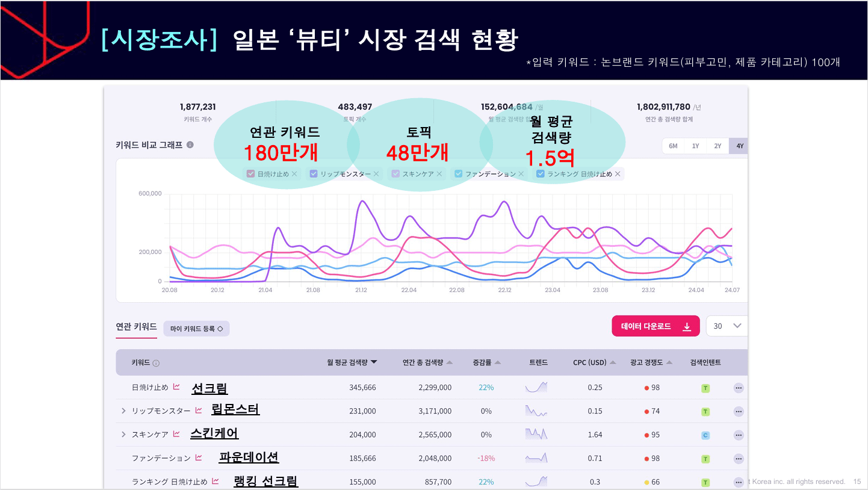Viewport: 868px width, 490px height.
Task: Remove the スキンケア chip with its X
Action: click(439, 174)
